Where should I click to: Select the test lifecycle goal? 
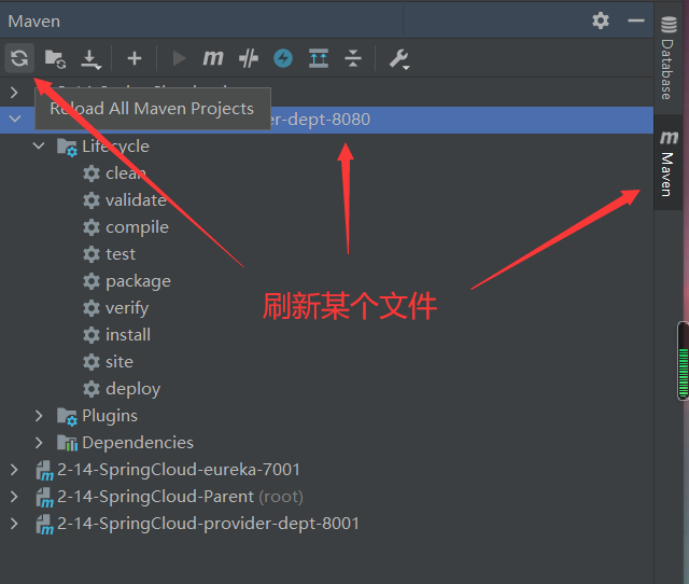(120, 254)
